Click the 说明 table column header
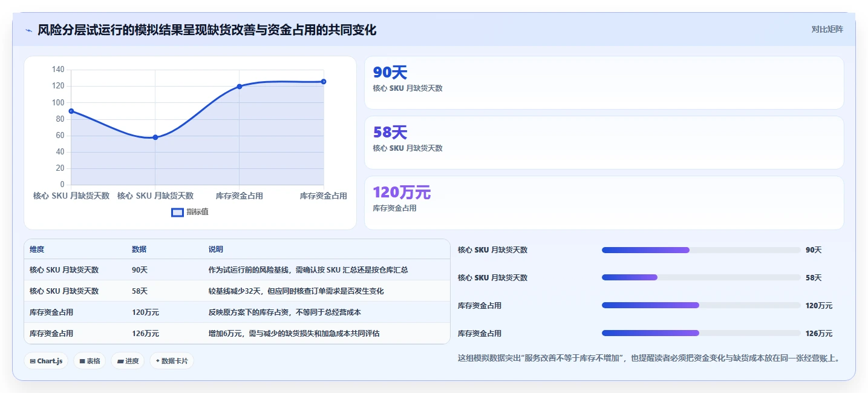The width and height of the screenshot is (868, 393). tap(216, 249)
